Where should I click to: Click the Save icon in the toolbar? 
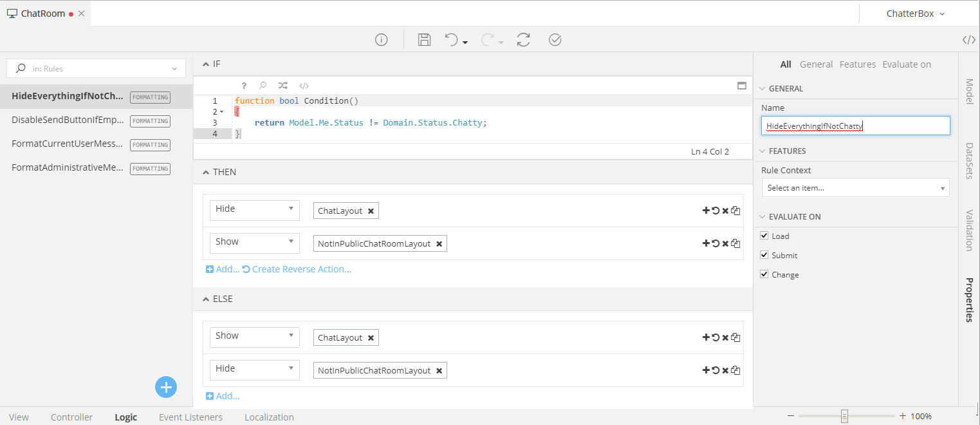424,40
